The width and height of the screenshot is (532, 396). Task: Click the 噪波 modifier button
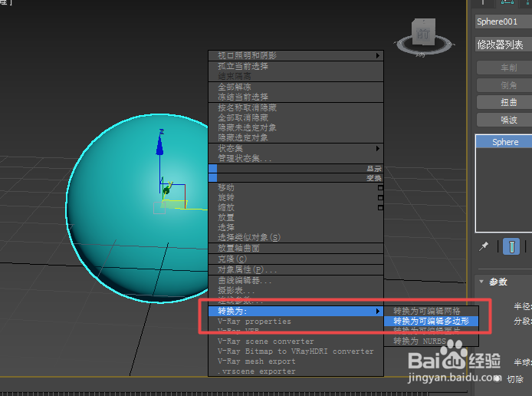point(504,120)
